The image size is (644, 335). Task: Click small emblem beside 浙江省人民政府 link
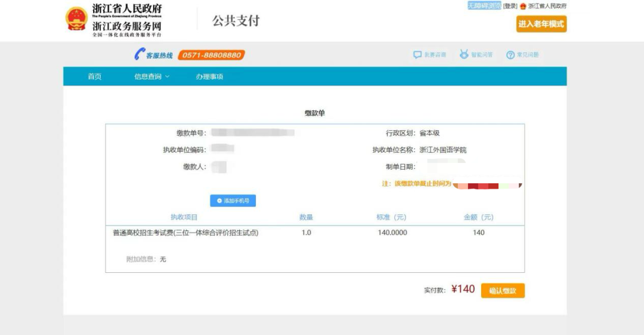tap(524, 6)
